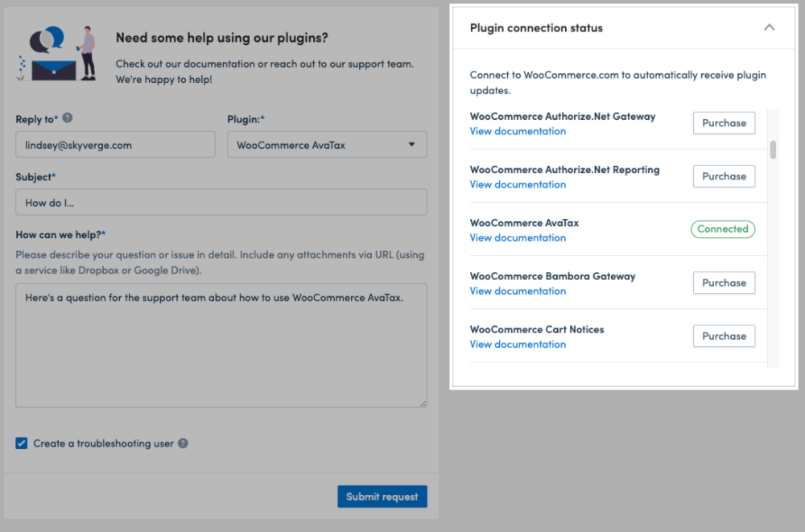Purchase WooCommerce Bambora Gateway
This screenshot has height=532, width=805.
[724, 283]
